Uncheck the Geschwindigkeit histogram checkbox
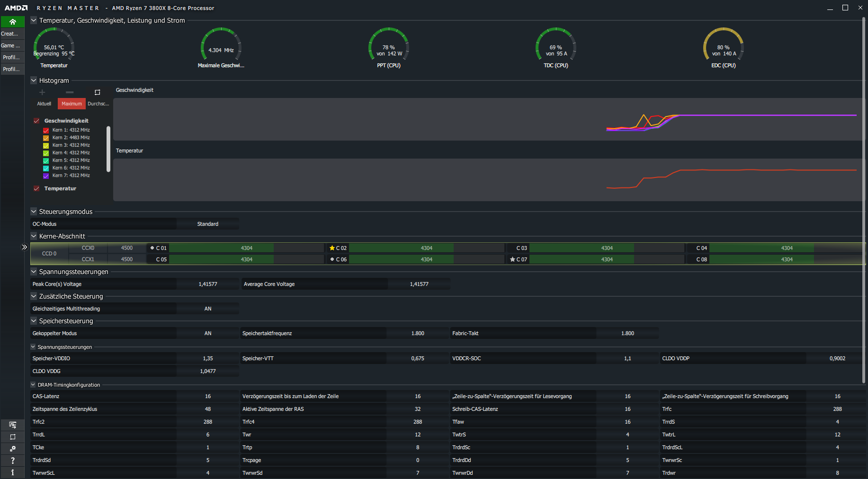Image resolution: width=868 pixels, height=479 pixels. tap(36, 121)
